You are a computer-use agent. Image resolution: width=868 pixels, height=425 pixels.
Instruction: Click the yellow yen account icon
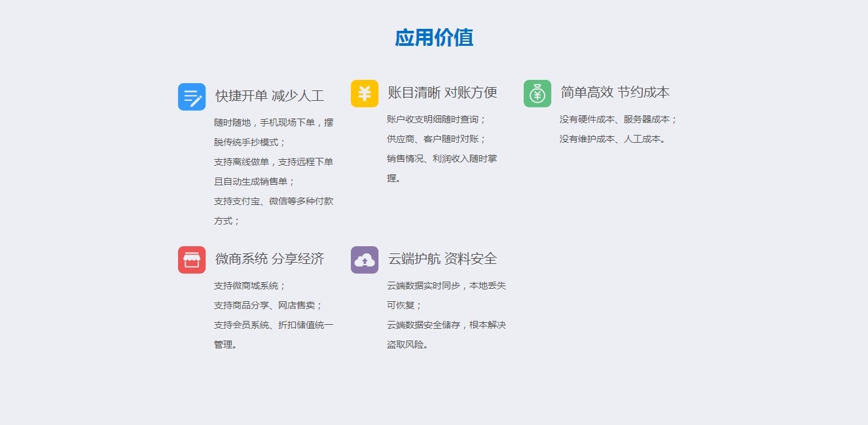365,94
